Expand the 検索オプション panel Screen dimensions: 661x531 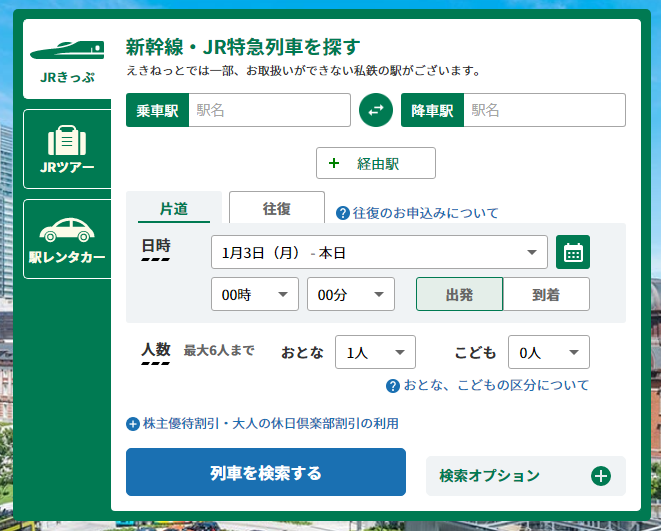pyautogui.click(x=526, y=476)
